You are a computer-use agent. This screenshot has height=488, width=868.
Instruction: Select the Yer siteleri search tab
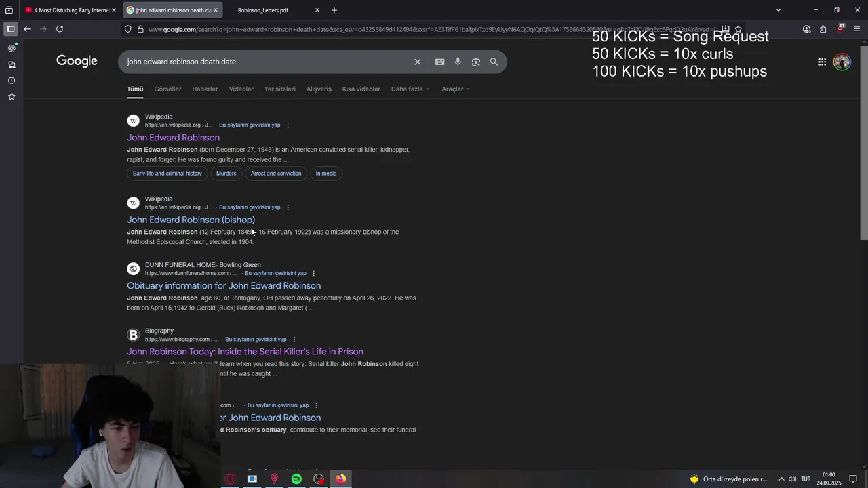coord(279,89)
